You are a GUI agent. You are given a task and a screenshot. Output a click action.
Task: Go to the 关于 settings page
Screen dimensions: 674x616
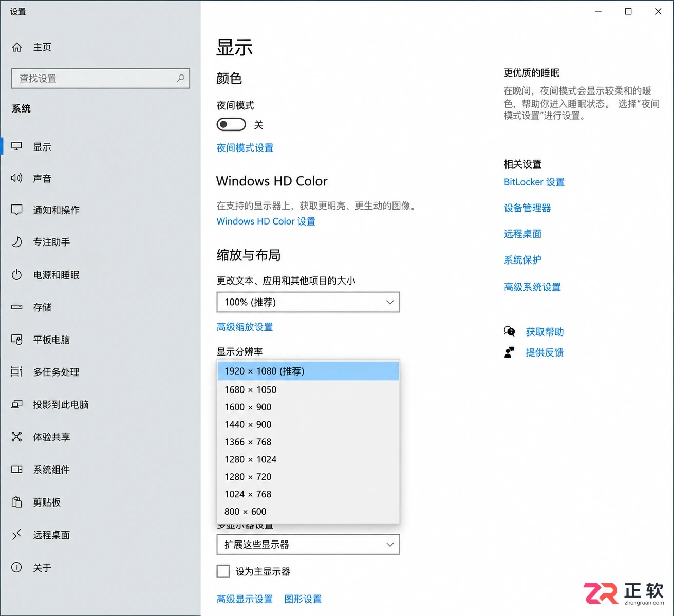pyautogui.click(x=100, y=567)
